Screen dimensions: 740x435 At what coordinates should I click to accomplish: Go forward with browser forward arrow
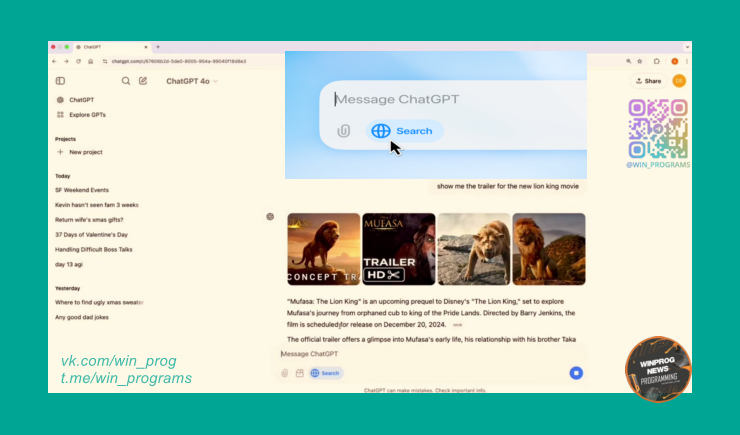coord(67,61)
